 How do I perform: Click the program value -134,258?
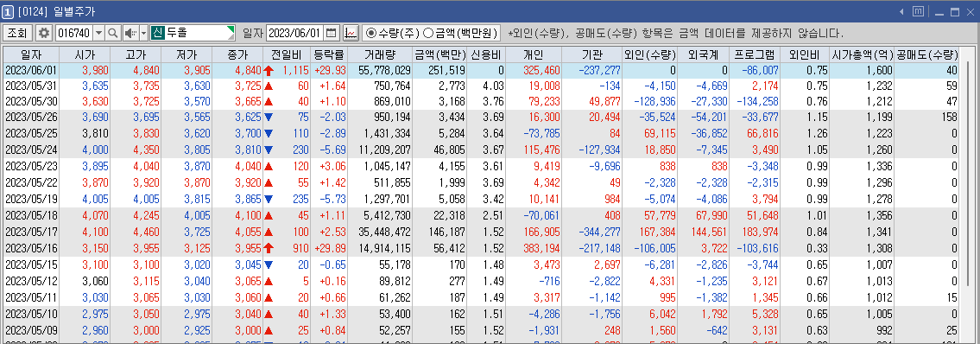click(x=758, y=101)
